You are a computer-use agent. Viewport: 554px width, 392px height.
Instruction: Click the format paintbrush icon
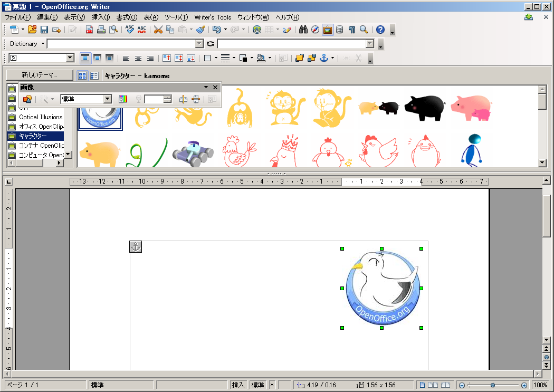click(x=200, y=30)
